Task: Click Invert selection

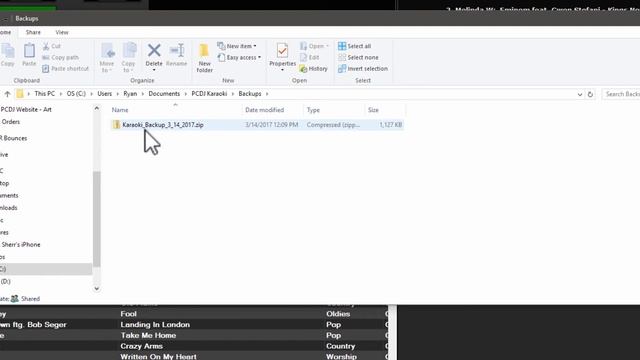Action: (x=363, y=69)
